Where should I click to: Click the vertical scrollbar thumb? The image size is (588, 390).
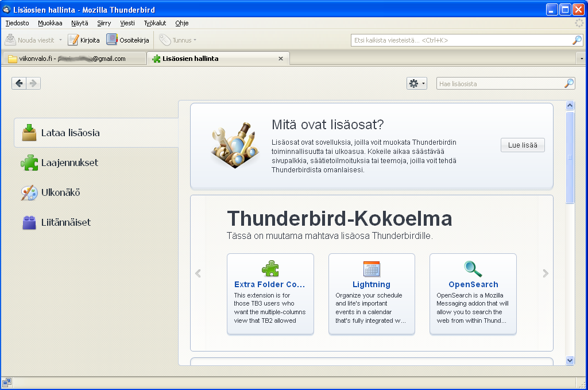[x=570, y=157]
